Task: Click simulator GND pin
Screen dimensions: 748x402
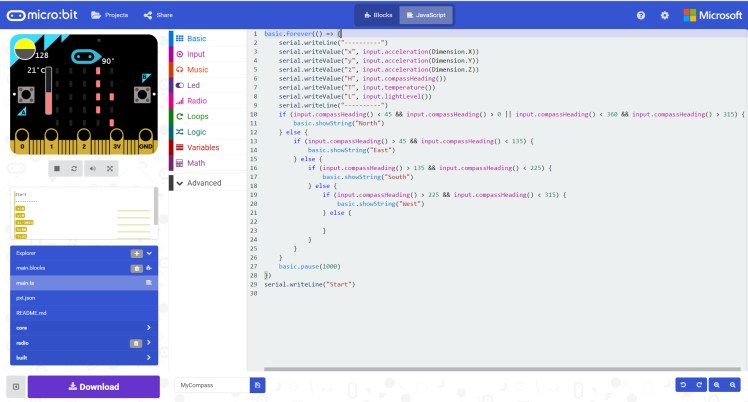Action: pyautogui.click(x=145, y=142)
